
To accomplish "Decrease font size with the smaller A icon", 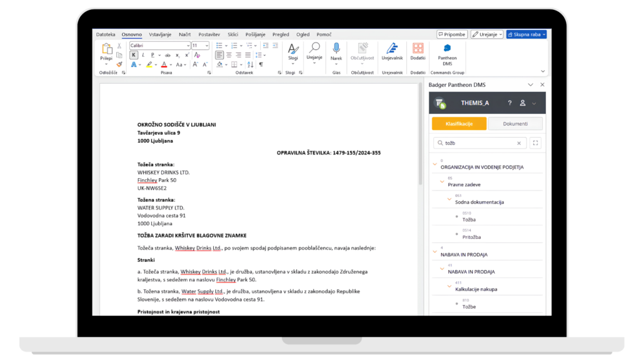I will coord(205,64).
